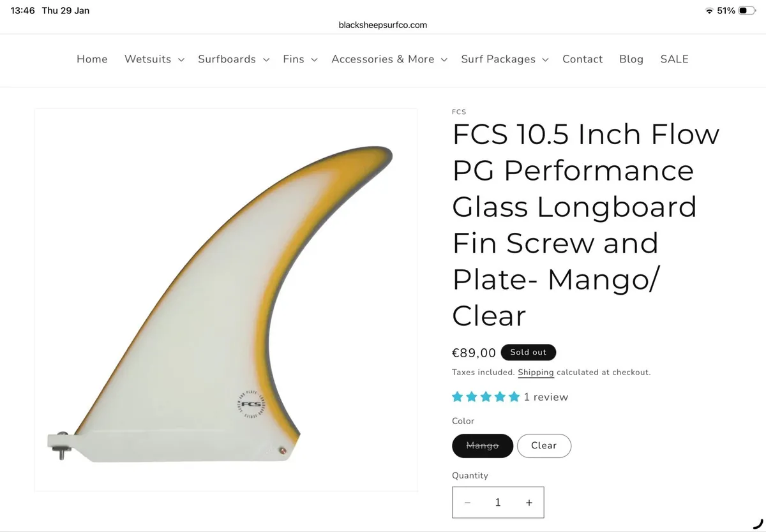View the FCS mango fin product photo
Screen dimensions: 766x532
[x=226, y=300]
